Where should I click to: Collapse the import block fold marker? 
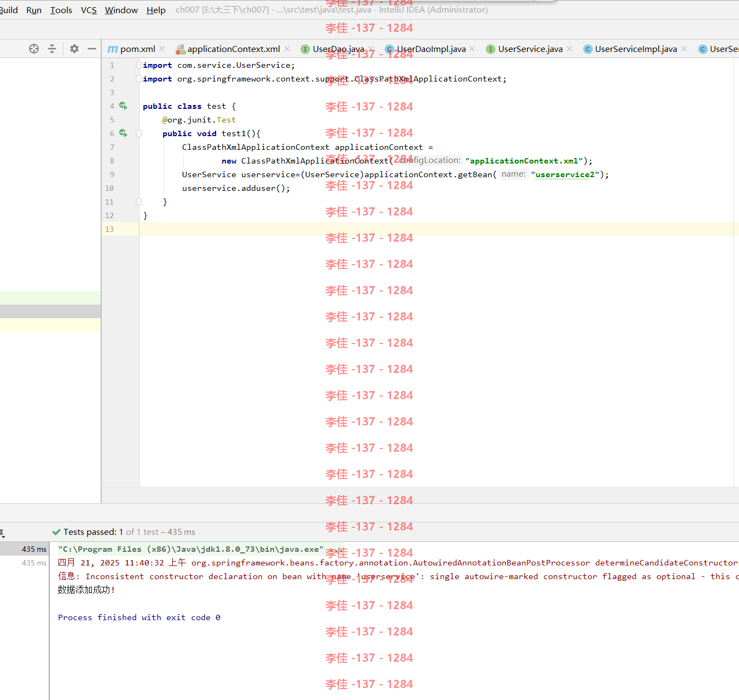point(139,65)
